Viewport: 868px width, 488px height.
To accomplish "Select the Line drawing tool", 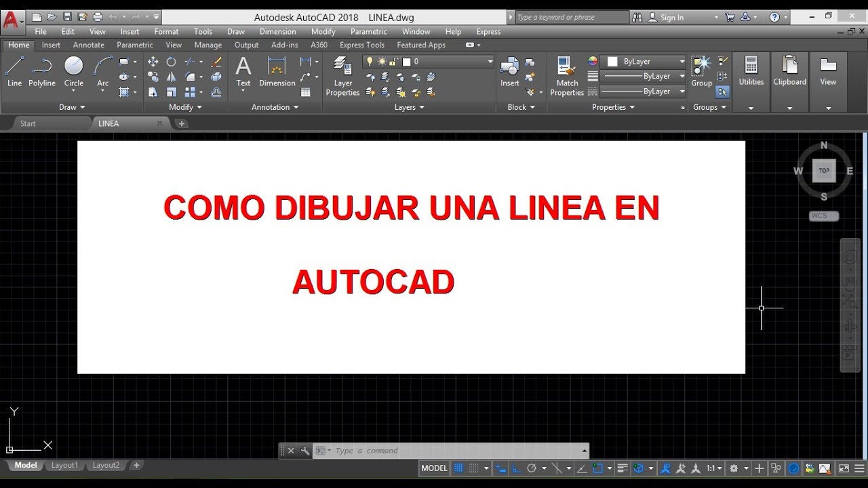I will tap(14, 72).
